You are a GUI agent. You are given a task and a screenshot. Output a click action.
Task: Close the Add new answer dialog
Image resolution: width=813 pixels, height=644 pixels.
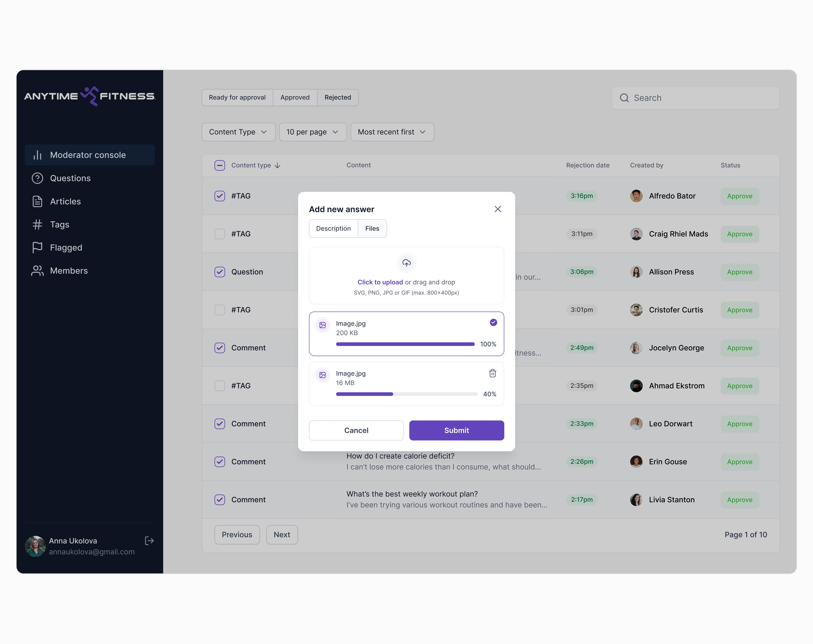pyautogui.click(x=497, y=209)
